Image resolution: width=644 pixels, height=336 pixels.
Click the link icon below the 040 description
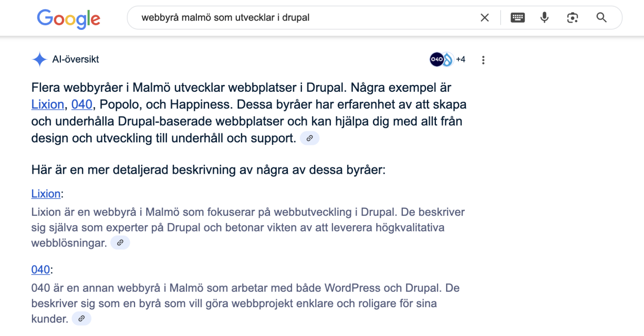(x=81, y=318)
